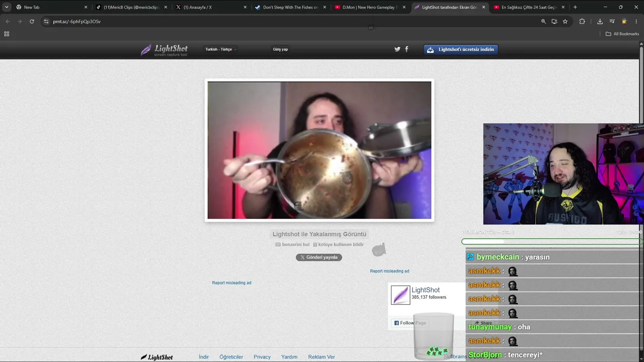
Task: Close the Don't Sleep With The Fishes tab
Action: click(x=325, y=7)
